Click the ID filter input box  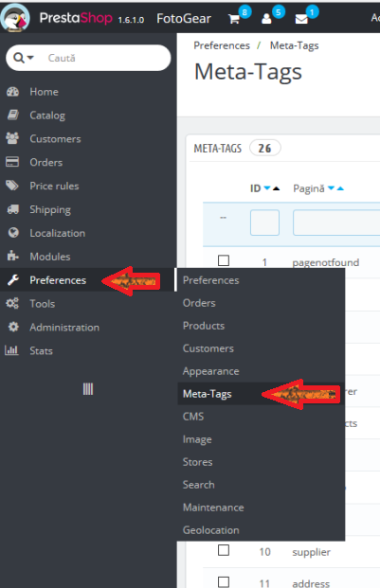point(264,223)
